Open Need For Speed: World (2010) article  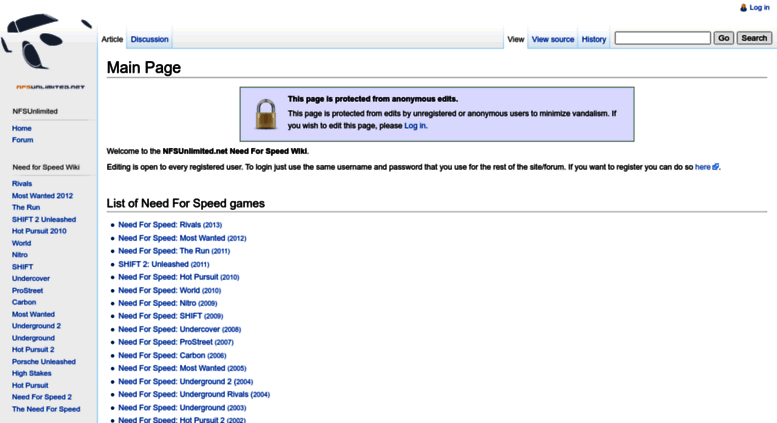169,291
